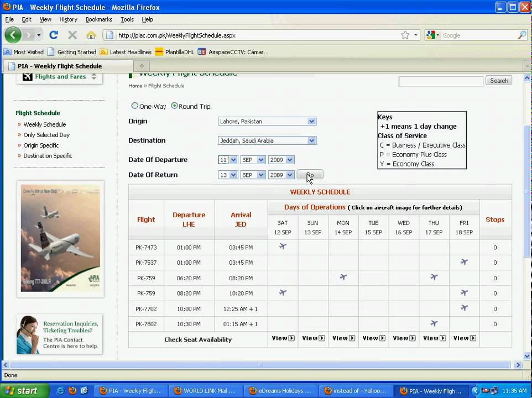Image resolution: width=532 pixels, height=398 pixels.
Task: Open return year dropdown 2009
Action: tap(281, 175)
